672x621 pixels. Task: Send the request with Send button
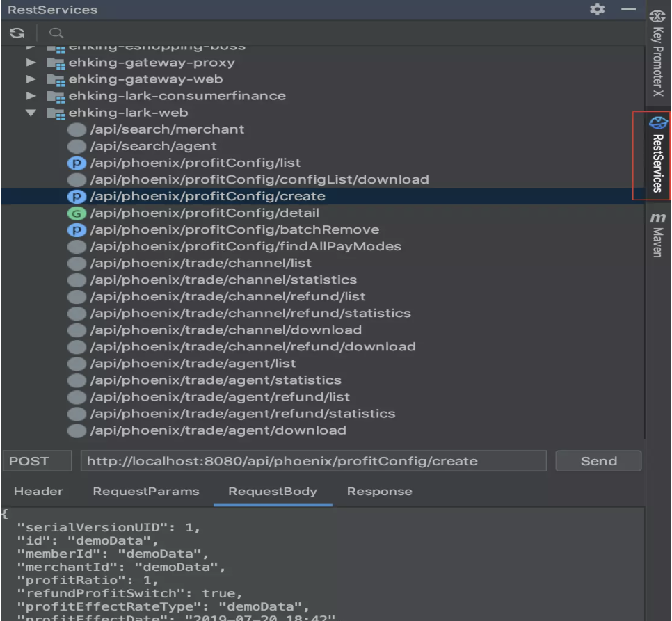coord(598,461)
